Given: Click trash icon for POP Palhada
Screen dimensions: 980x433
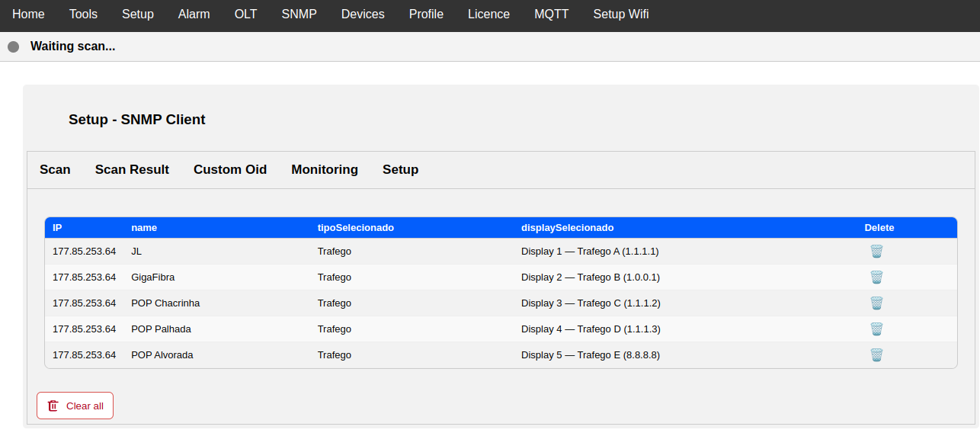Looking at the screenshot, I should (876, 329).
